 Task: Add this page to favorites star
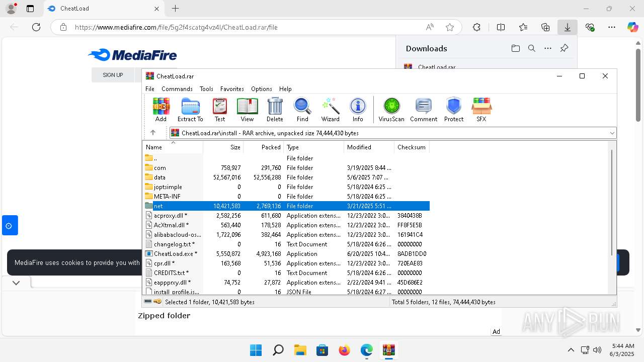click(450, 27)
